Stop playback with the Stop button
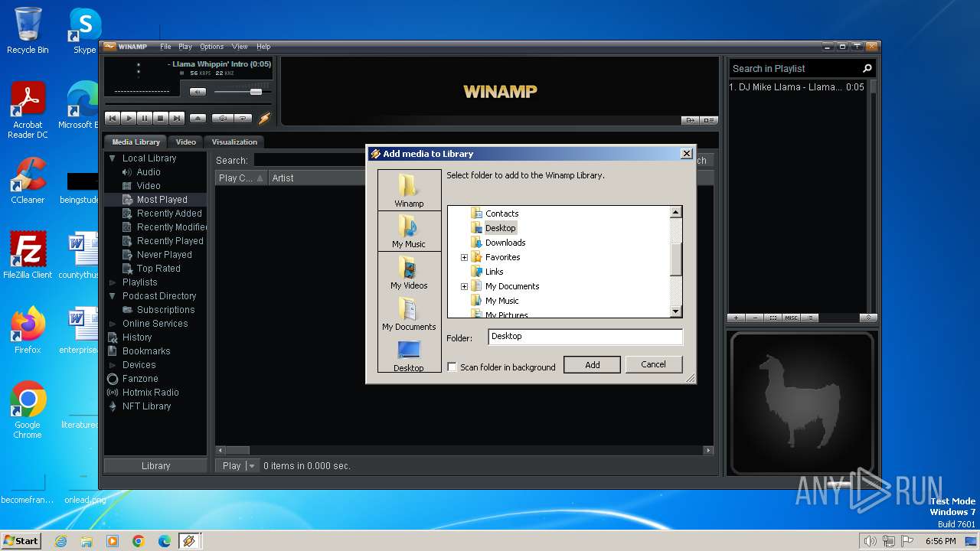 tap(161, 118)
